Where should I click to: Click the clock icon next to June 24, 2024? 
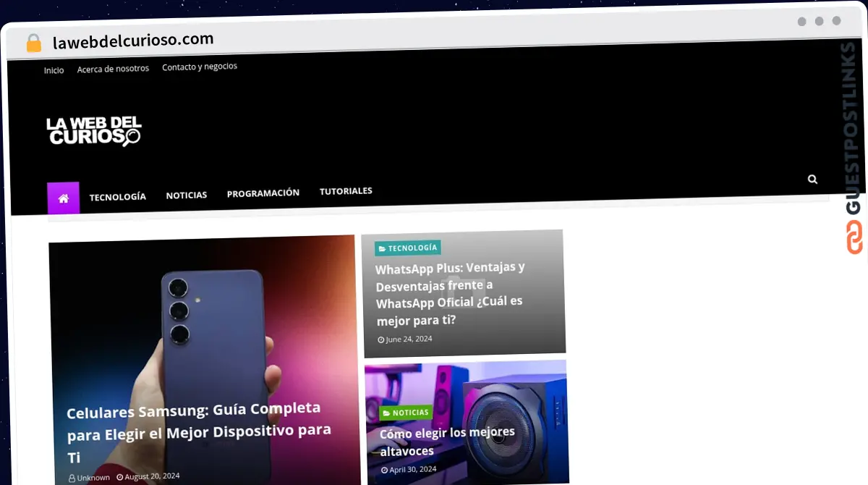(x=381, y=339)
